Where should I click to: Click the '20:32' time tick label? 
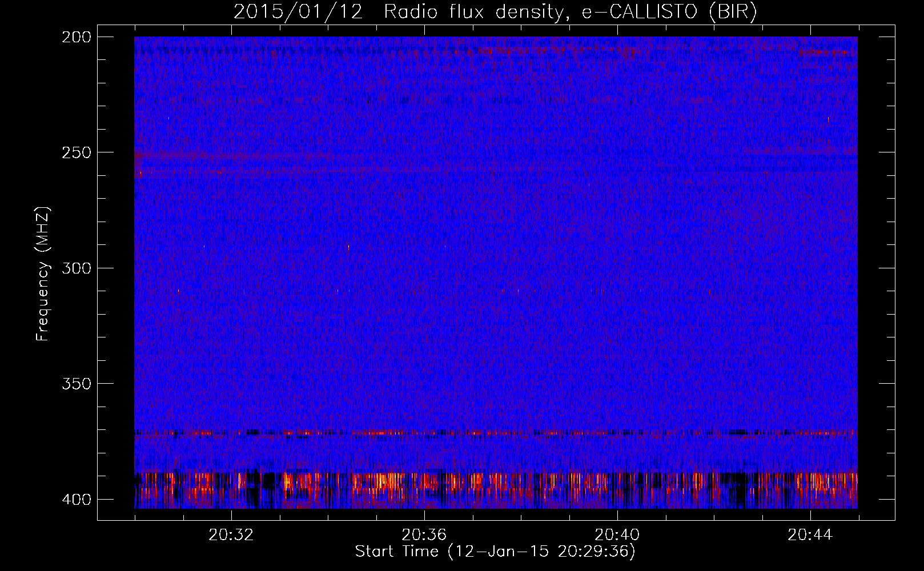[231, 535]
